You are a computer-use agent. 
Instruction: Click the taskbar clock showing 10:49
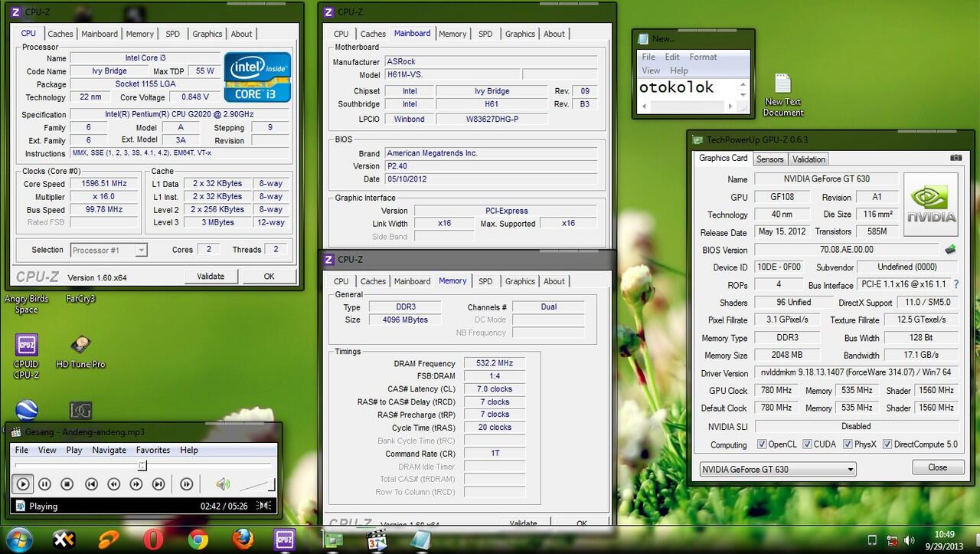click(x=944, y=539)
